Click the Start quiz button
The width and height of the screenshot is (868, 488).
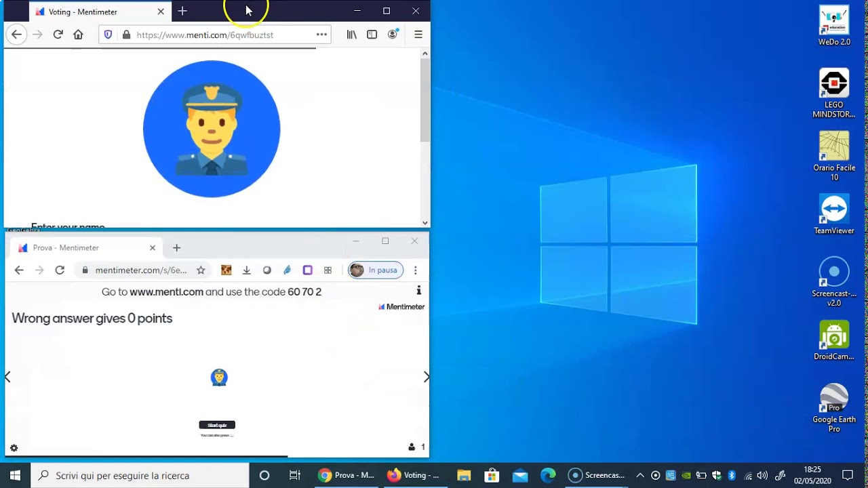point(217,425)
